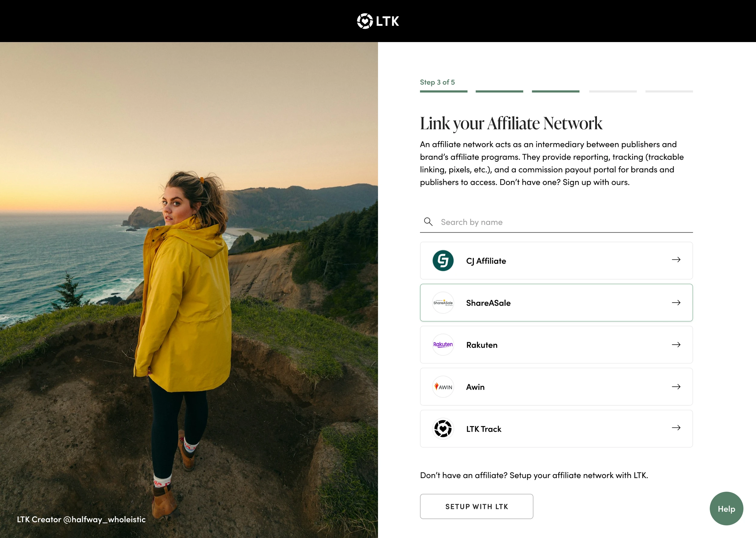Open ShareASale using its arrow

(676, 303)
